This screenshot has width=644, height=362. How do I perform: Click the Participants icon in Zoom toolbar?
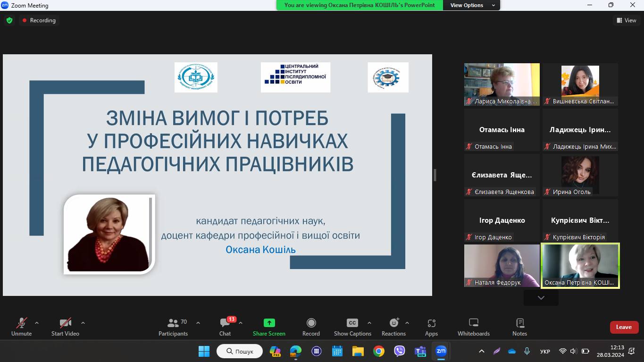coord(173,323)
